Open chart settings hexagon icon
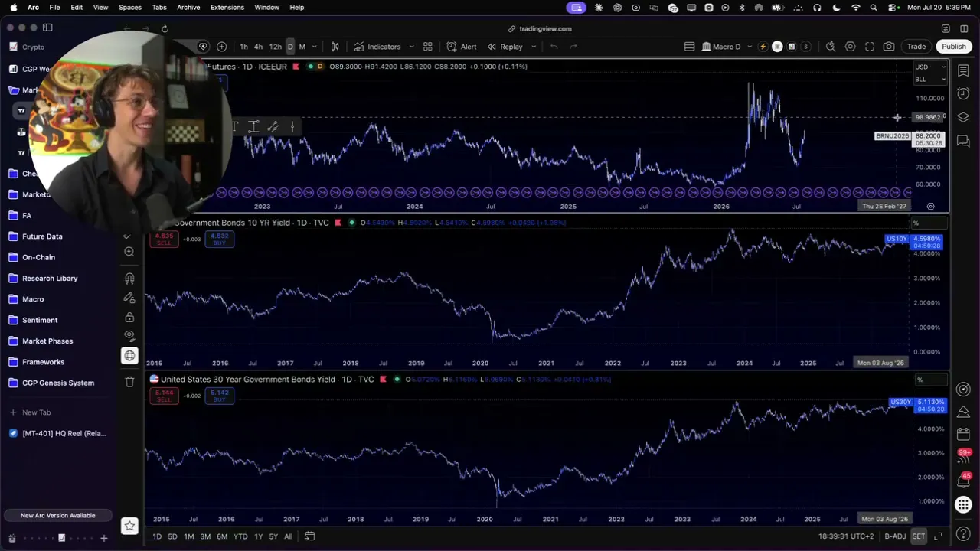This screenshot has width=980, height=551. (851, 47)
